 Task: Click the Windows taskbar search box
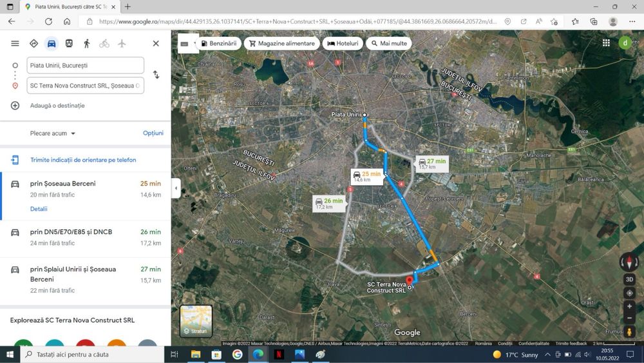92,355
